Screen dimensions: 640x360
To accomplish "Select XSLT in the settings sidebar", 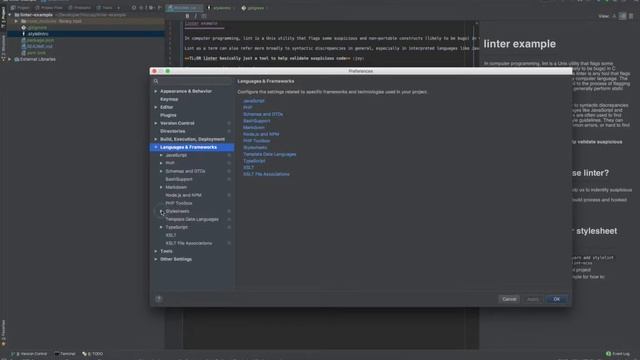I will pyautogui.click(x=171, y=235).
